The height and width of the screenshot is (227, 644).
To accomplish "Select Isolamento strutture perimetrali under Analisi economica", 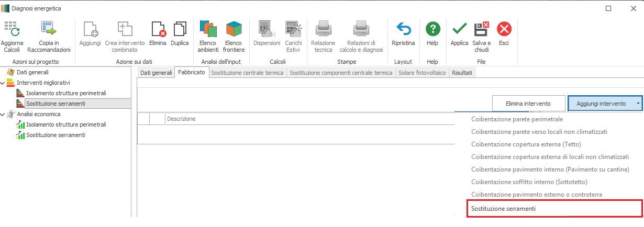I will [x=66, y=124].
